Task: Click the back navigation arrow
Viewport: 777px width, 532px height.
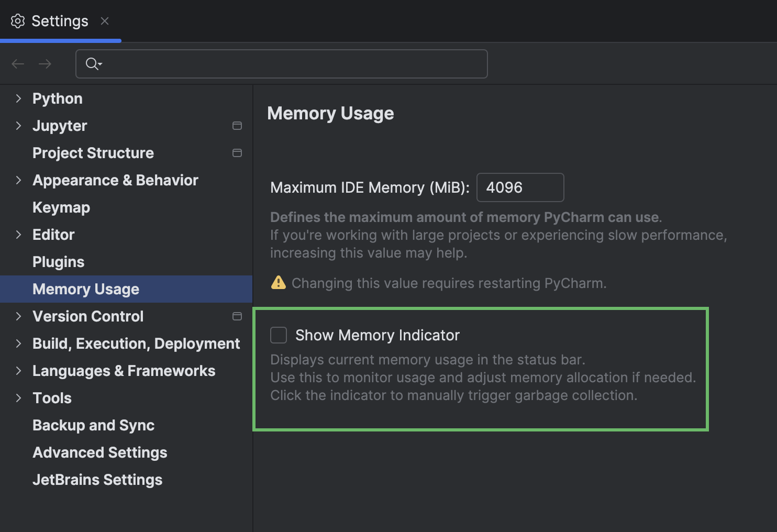Action: [x=17, y=63]
